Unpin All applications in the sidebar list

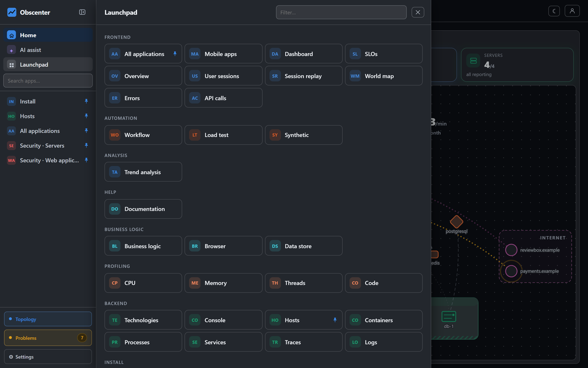tap(86, 131)
